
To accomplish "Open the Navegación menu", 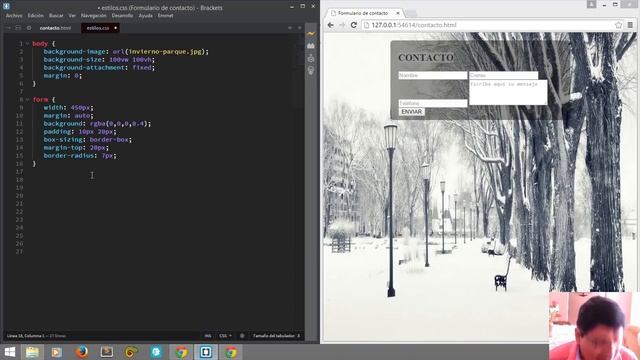I will click(x=93, y=16).
